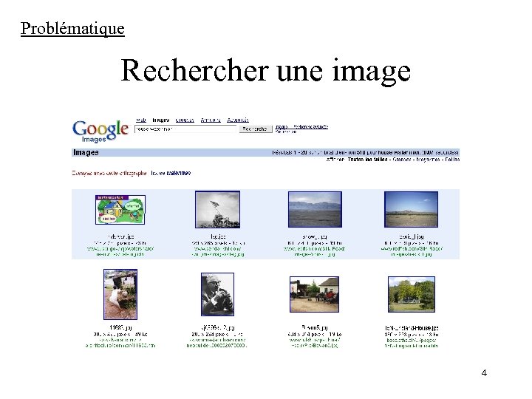Click the slide title 'Rechercher une image'
The width and height of the screenshot is (532, 399).
pos(266,71)
